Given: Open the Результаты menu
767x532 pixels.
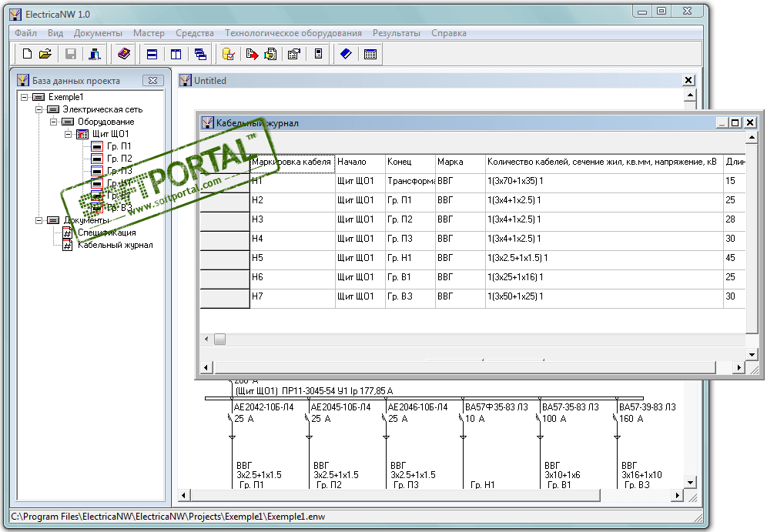Looking at the screenshot, I should (x=397, y=33).
